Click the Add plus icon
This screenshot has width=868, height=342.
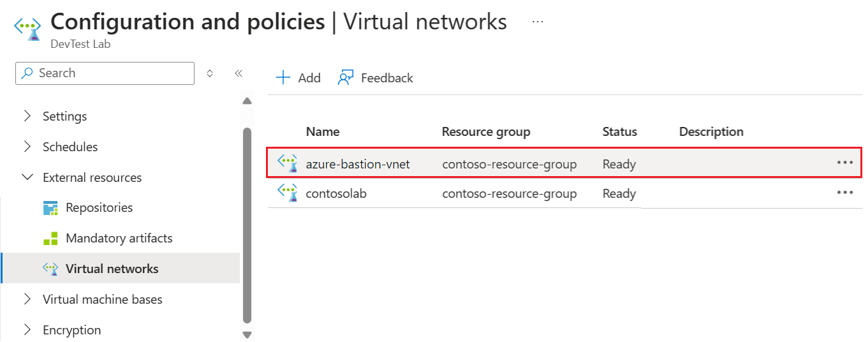point(283,78)
